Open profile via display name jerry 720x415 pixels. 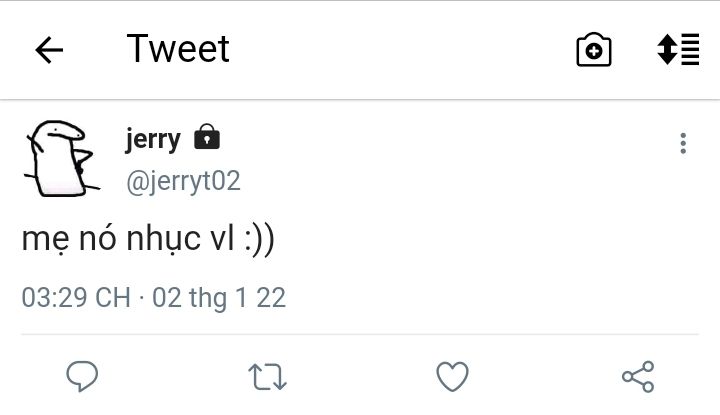click(x=153, y=139)
